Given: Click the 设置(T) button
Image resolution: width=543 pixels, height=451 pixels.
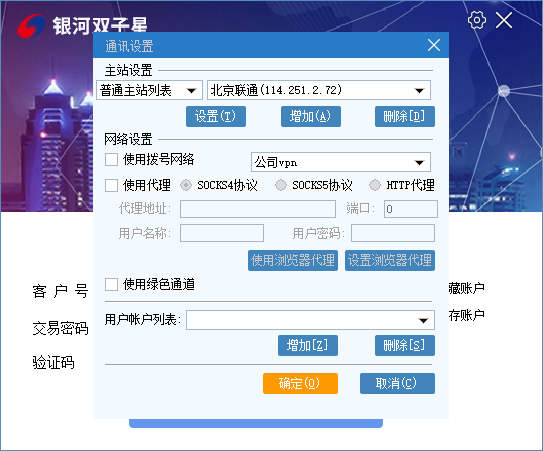Looking at the screenshot, I should [216, 116].
